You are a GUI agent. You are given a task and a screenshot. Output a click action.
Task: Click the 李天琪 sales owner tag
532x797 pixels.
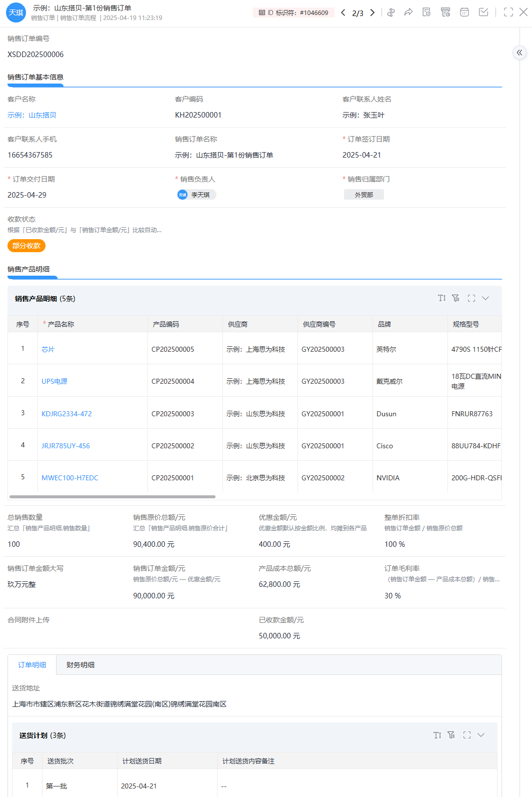point(197,195)
